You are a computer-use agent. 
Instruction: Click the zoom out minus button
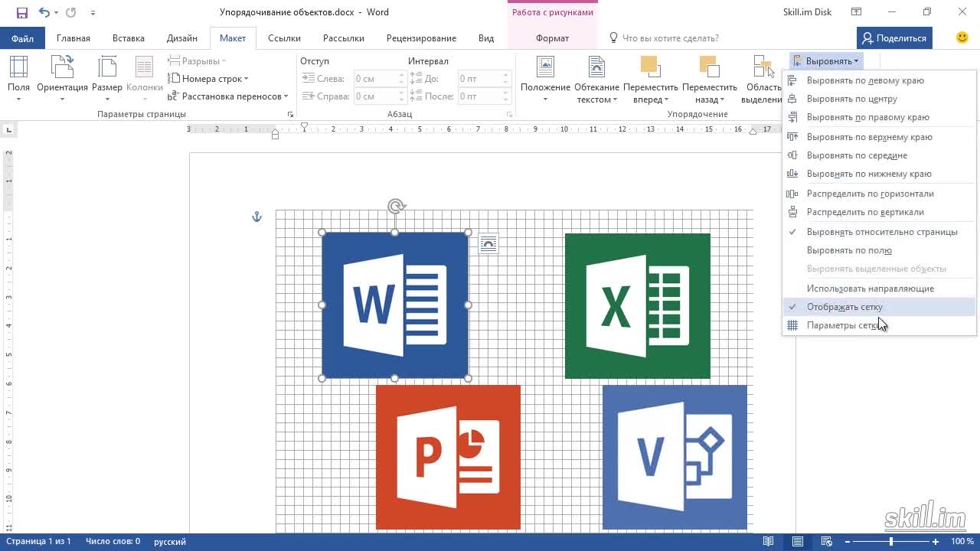point(847,542)
